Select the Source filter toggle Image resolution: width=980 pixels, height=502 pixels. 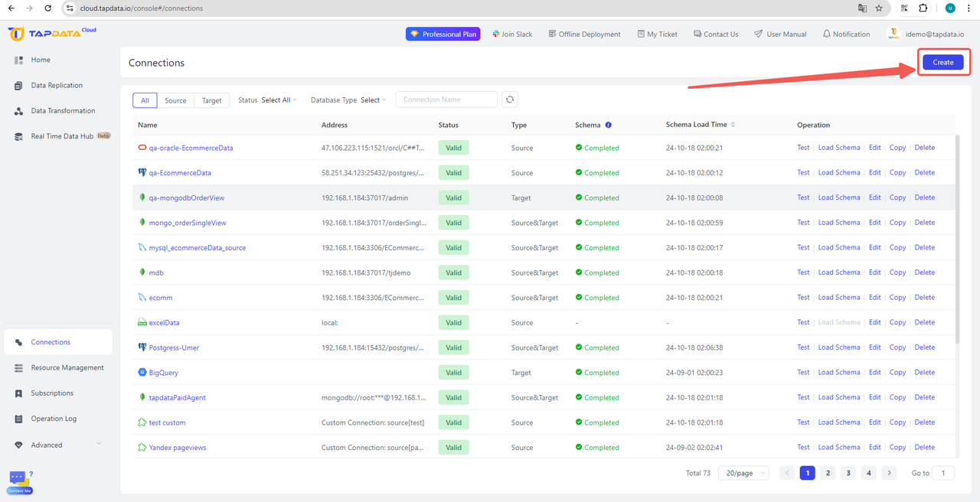tap(175, 100)
